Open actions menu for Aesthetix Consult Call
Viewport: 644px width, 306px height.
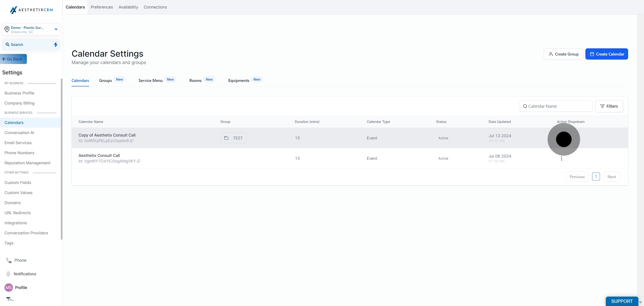pyautogui.click(x=561, y=158)
